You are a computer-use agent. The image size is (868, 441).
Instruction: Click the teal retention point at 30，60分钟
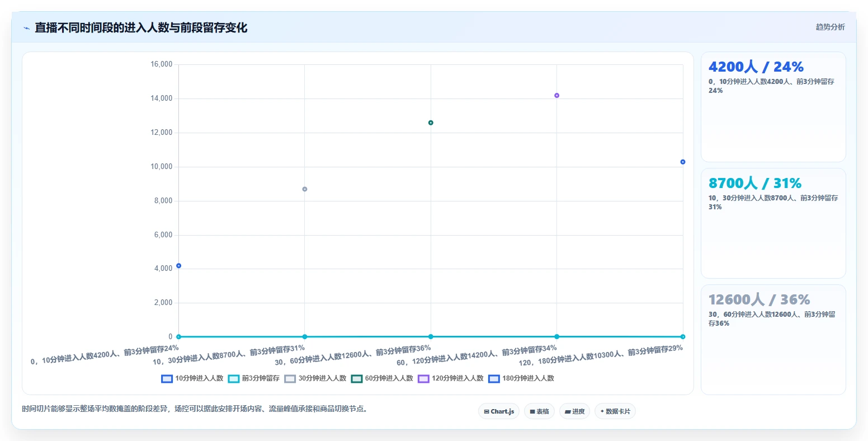coord(431,337)
